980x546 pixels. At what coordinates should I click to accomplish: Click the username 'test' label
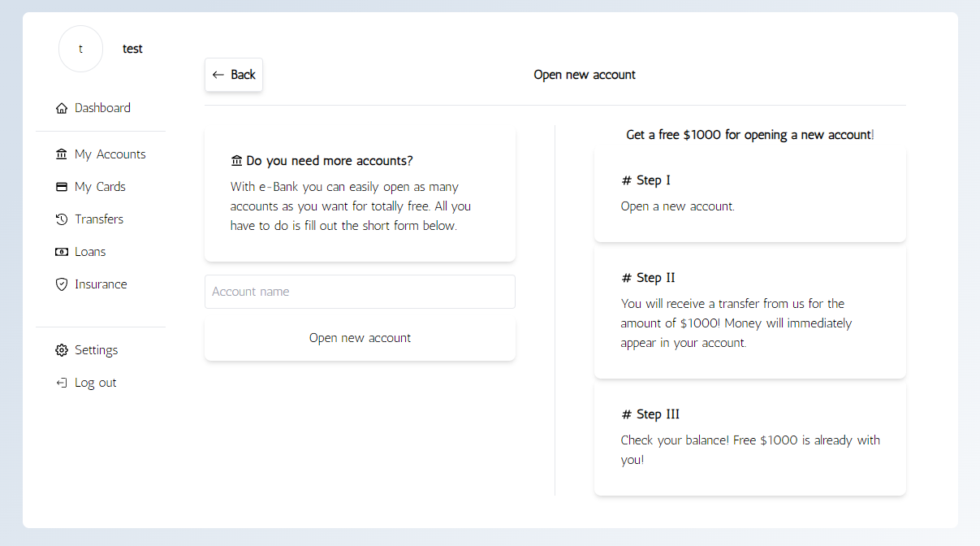pyautogui.click(x=132, y=49)
